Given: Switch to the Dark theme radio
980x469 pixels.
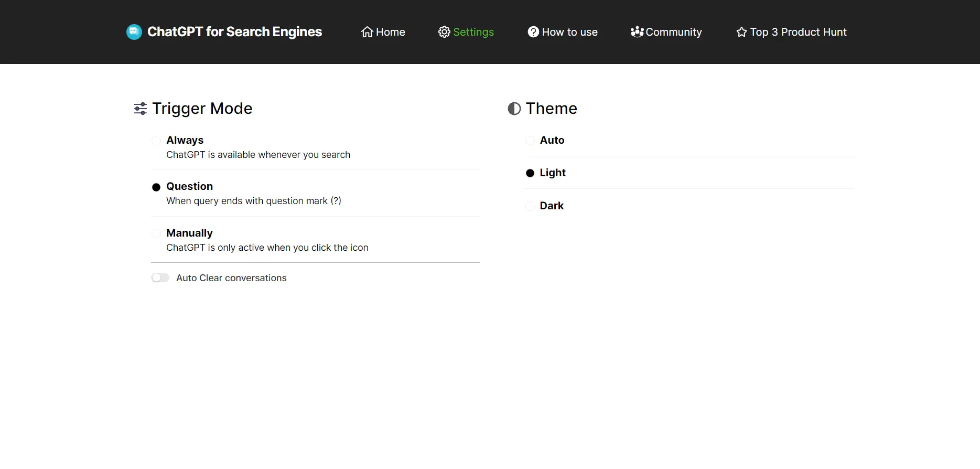Looking at the screenshot, I should coord(530,206).
